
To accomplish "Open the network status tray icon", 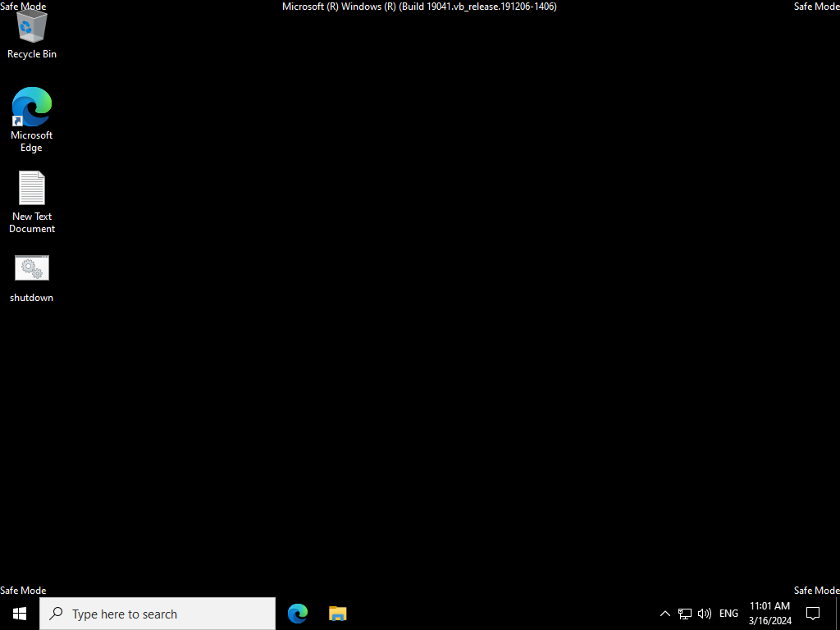I will pyautogui.click(x=685, y=614).
